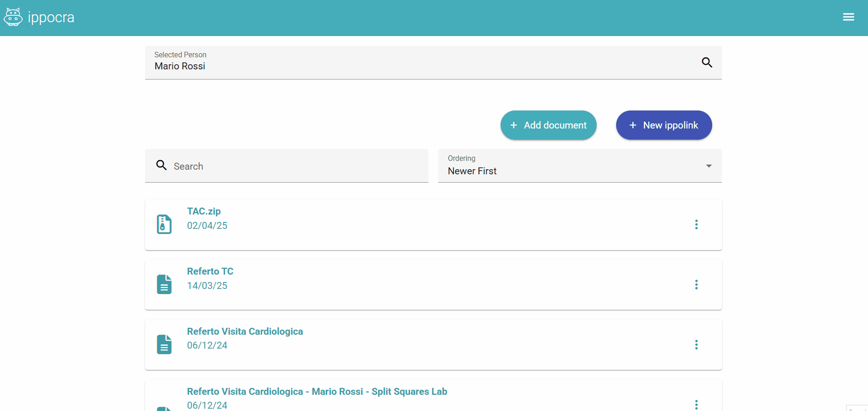Click the plus icon in Add document

tap(513, 125)
